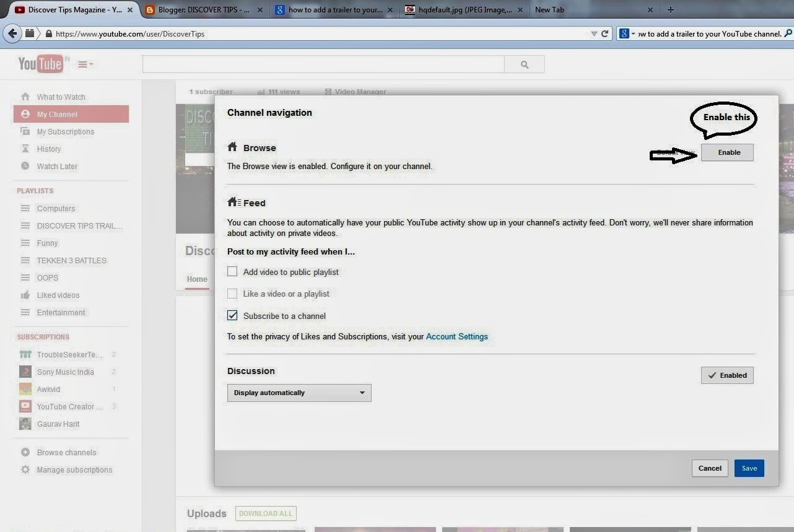Click the SUBSCRIPTIONS section heading
Viewport: 794px width, 532px height.
pos(43,337)
